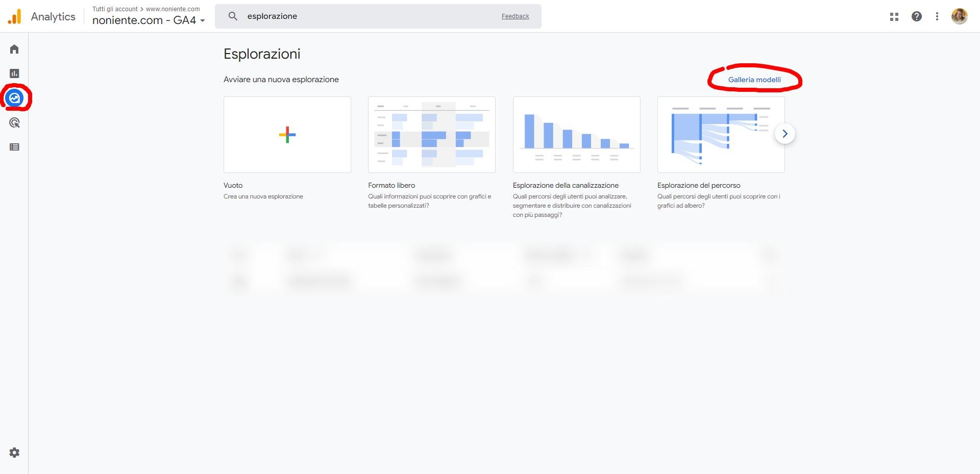Open Esplorazione della canalizzazione template
The height and width of the screenshot is (474, 980).
576,135
